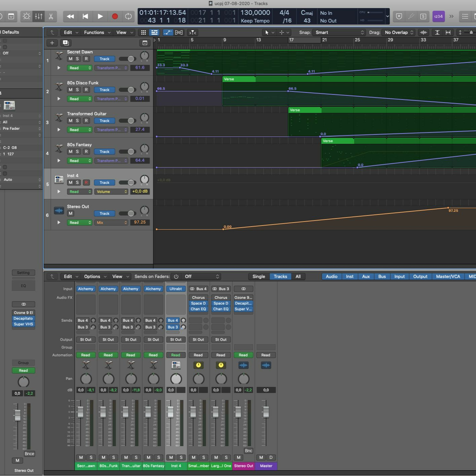Click the Go to Beginning button
476x476 pixels.
(x=85, y=16)
